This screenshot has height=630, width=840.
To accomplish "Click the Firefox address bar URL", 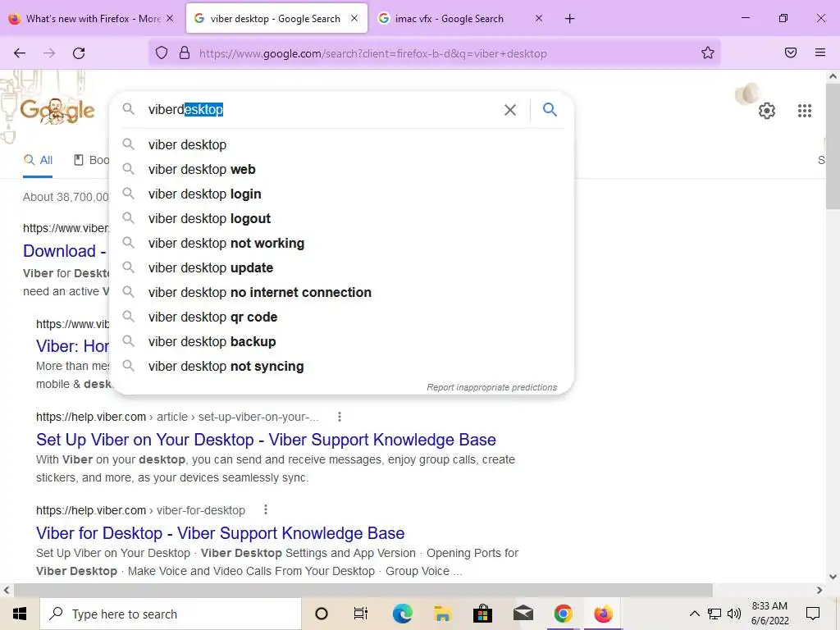I will 373,53.
